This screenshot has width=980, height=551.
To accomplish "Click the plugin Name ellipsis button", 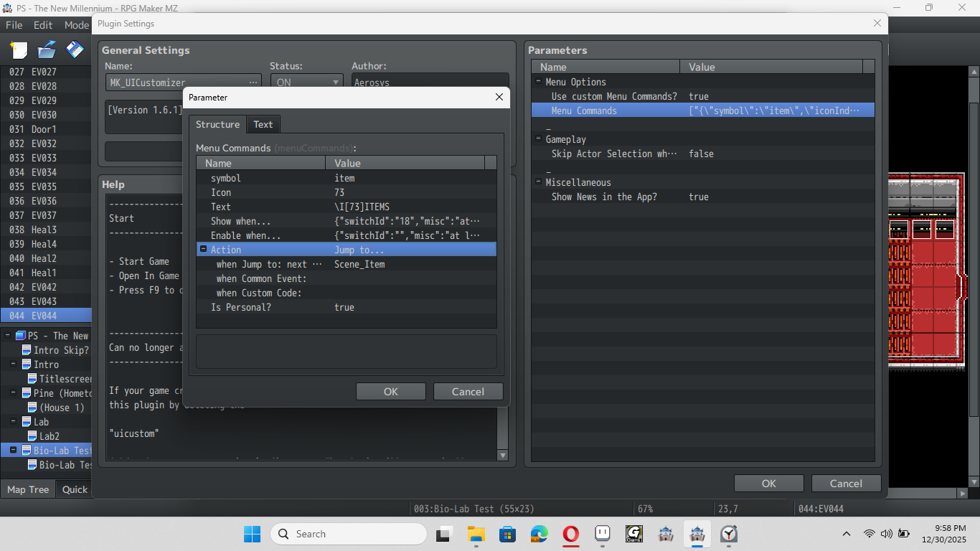I will tap(253, 83).
